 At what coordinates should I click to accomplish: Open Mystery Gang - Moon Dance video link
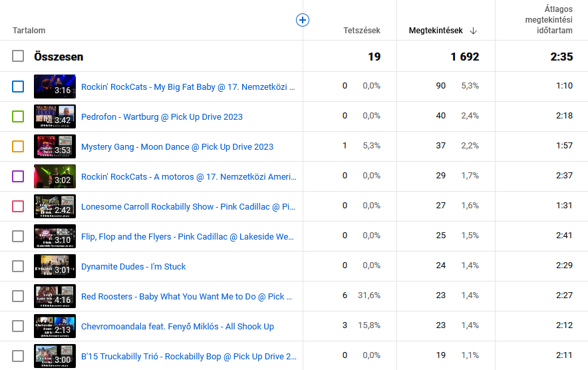tap(177, 147)
